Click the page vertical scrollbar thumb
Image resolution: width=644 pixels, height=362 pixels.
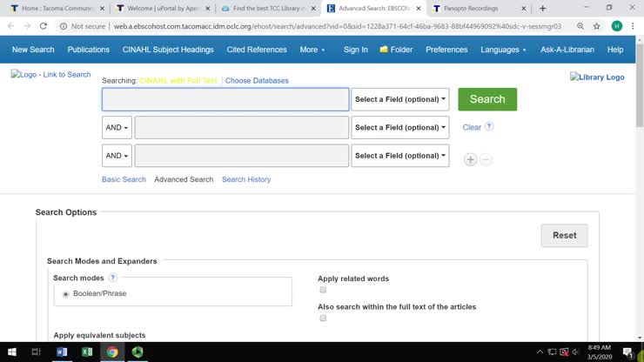(x=640, y=84)
